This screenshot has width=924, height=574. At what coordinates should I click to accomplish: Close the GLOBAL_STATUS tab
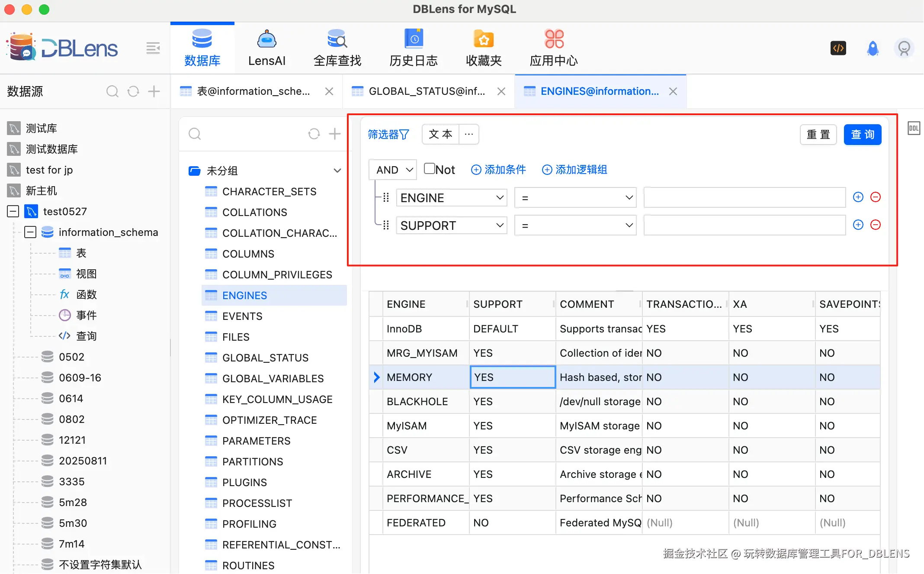[501, 91]
